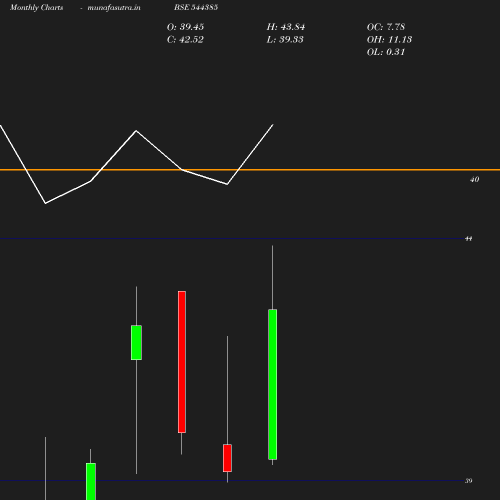Click the tallest green candlestick body
500x500 pixels.
pos(273,384)
